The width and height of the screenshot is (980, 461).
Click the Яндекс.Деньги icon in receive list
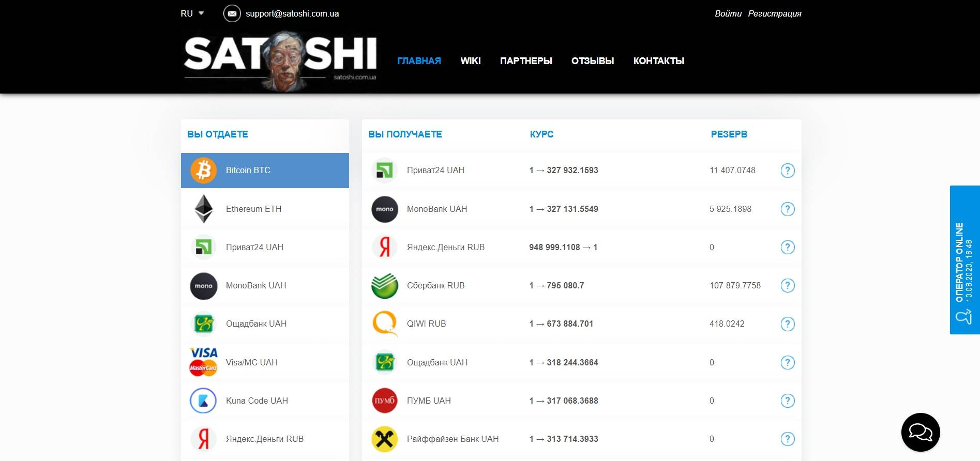tap(384, 247)
